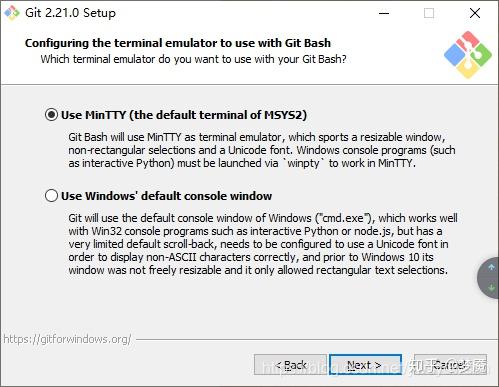Click the Git icon in title bar

pos(12,13)
